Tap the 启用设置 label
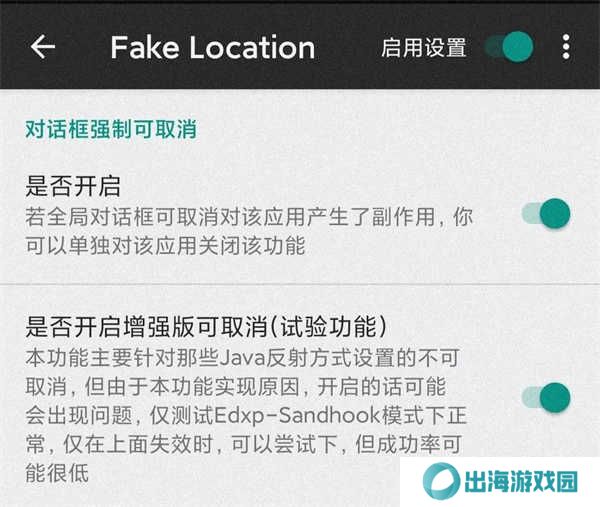Screen dimensions: 600x507 point(424,47)
